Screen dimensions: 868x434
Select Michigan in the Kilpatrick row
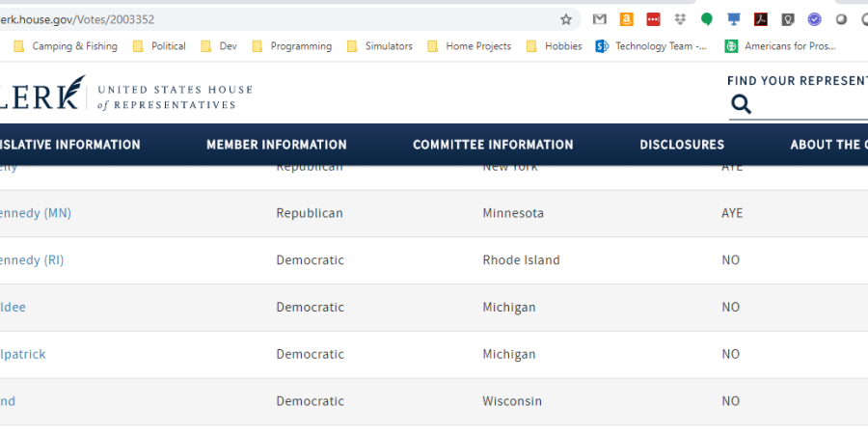click(508, 354)
